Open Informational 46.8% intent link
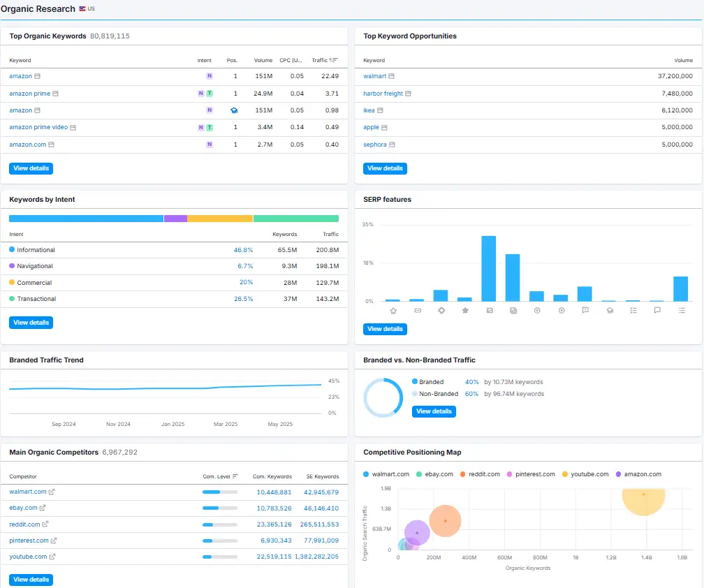The image size is (704, 588). (x=243, y=250)
